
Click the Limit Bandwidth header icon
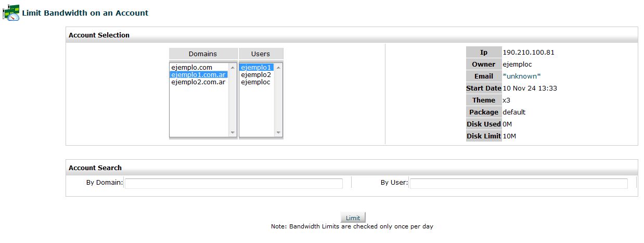click(x=11, y=12)
